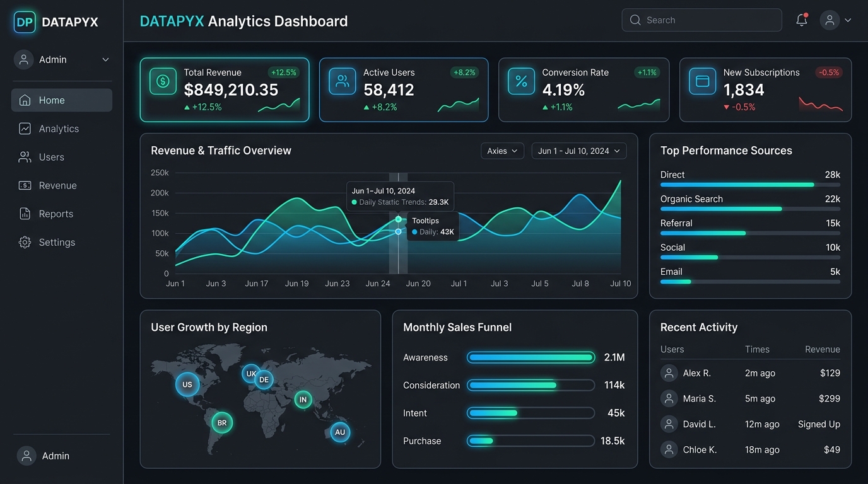Click into the Search field
The width and height of the screenshot is (868, 484).
pos(701,20)
